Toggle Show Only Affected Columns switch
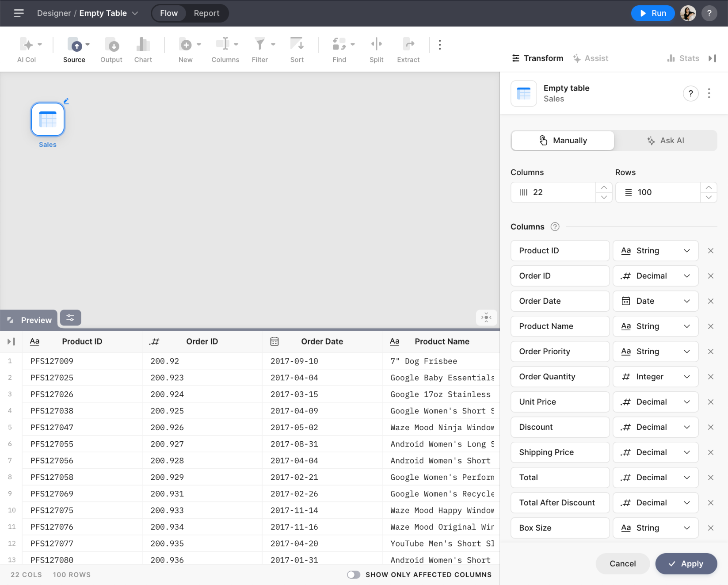 click(354, 574)
